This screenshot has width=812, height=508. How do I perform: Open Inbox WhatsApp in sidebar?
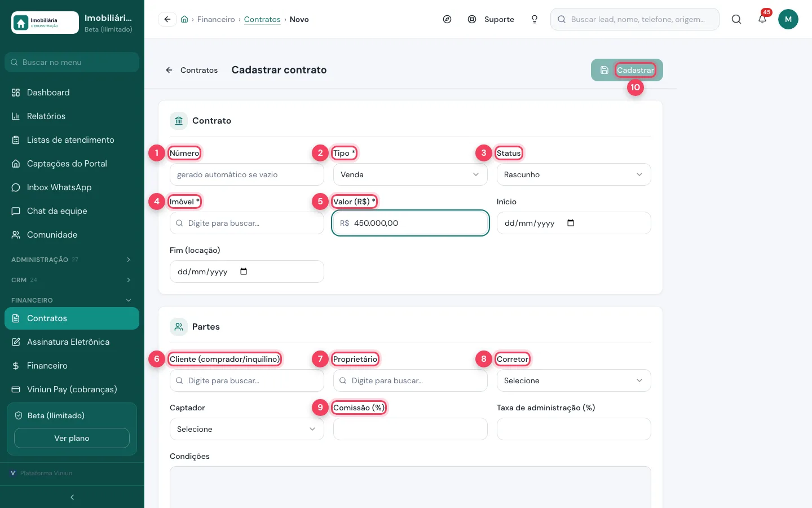pos(72,187)
